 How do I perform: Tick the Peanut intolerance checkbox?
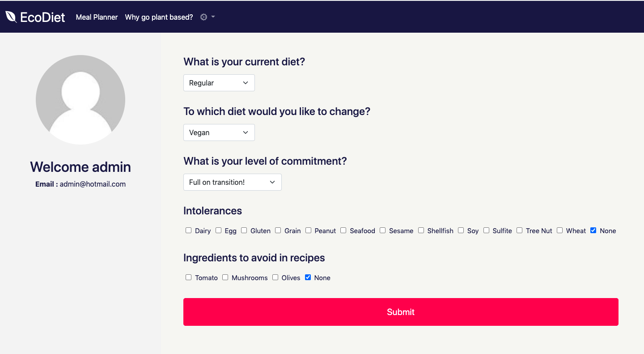tap(308, 230)
